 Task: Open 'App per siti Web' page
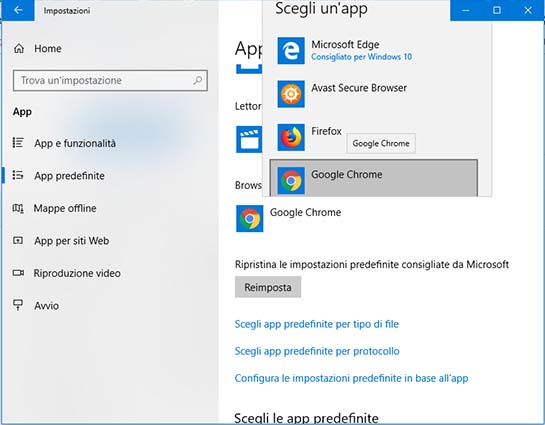pyautogui.click(x=72, y=241)
